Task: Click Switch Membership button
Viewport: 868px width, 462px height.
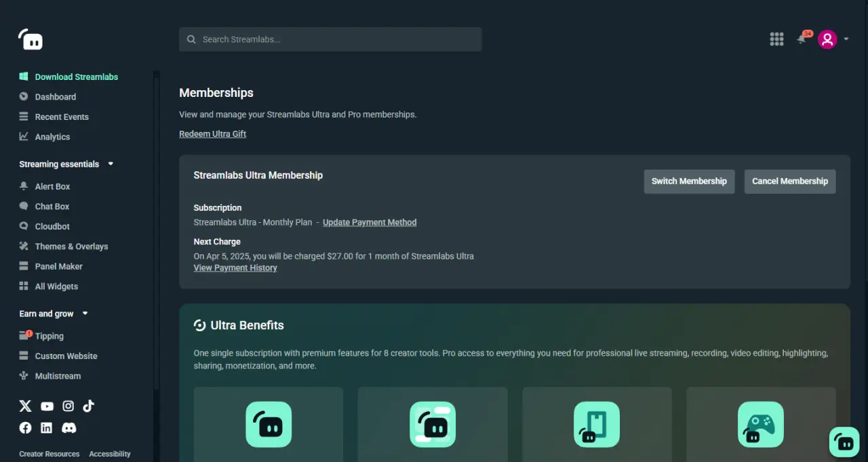Action: point(689,182)
